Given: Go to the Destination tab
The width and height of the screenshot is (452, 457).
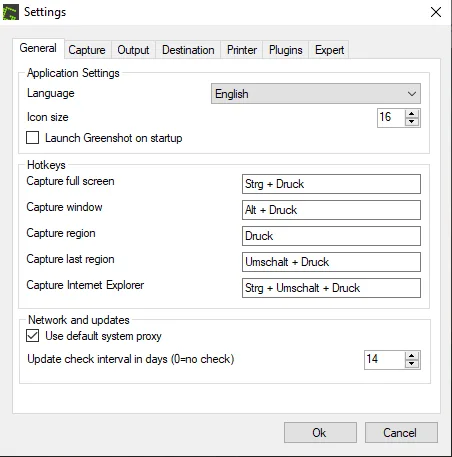Looking at the screenshot, I should 188,50.
